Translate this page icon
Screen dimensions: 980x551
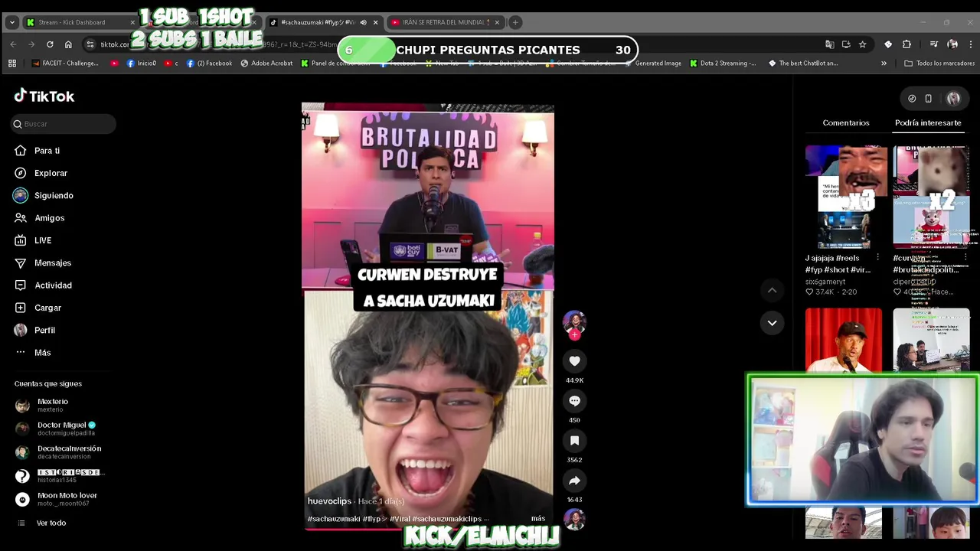(x=829, y=44)
